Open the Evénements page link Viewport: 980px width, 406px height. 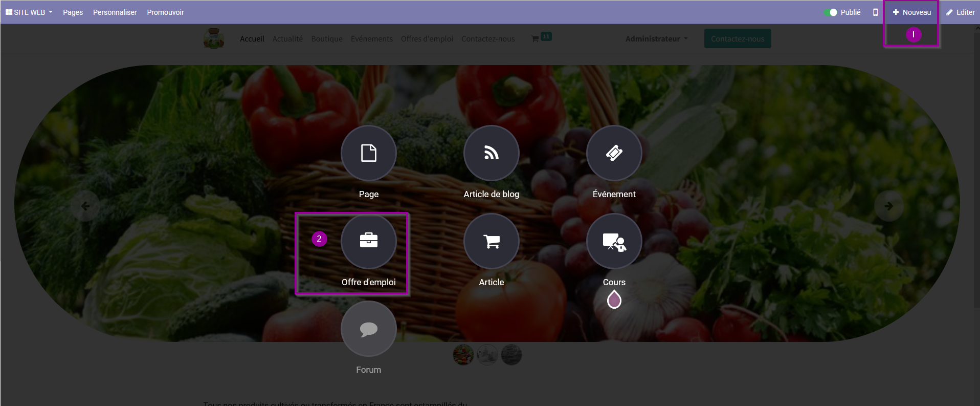point(372,39)
